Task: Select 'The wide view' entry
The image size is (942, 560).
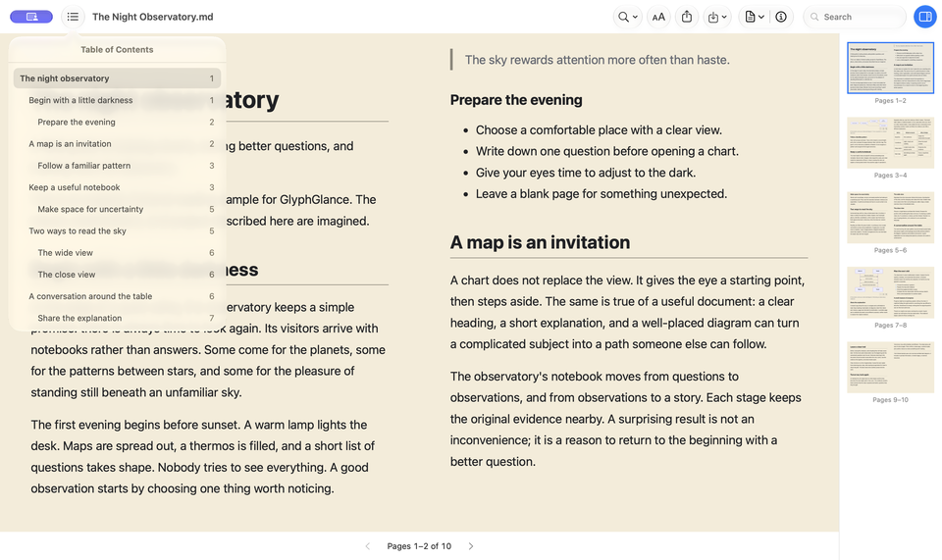Action: [x=117, y=253]
